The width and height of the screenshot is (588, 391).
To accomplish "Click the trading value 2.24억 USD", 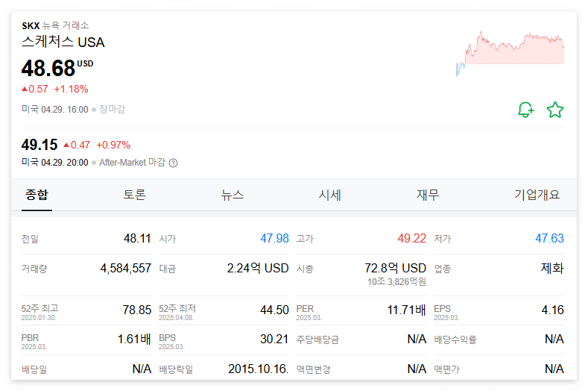I will [x=258, y=268].
